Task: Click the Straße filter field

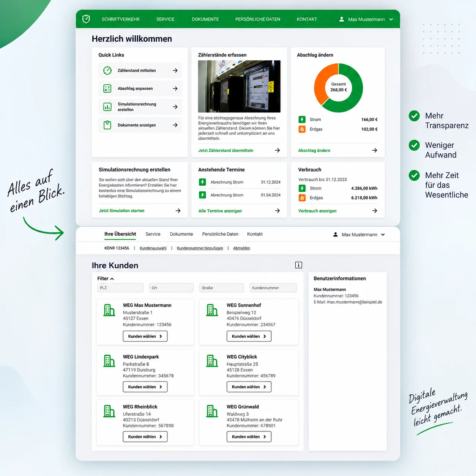Action: pyautogui.click(x=222, y=288)
